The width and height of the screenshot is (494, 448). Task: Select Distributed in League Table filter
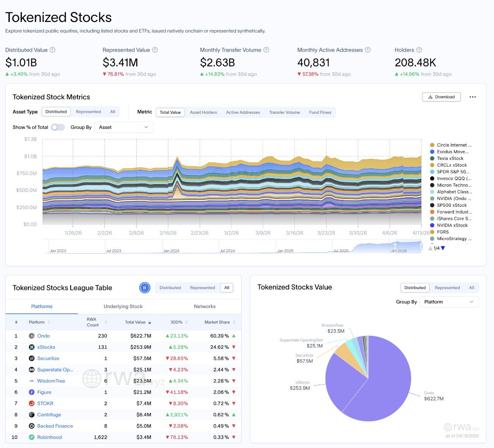click(170, 287)
